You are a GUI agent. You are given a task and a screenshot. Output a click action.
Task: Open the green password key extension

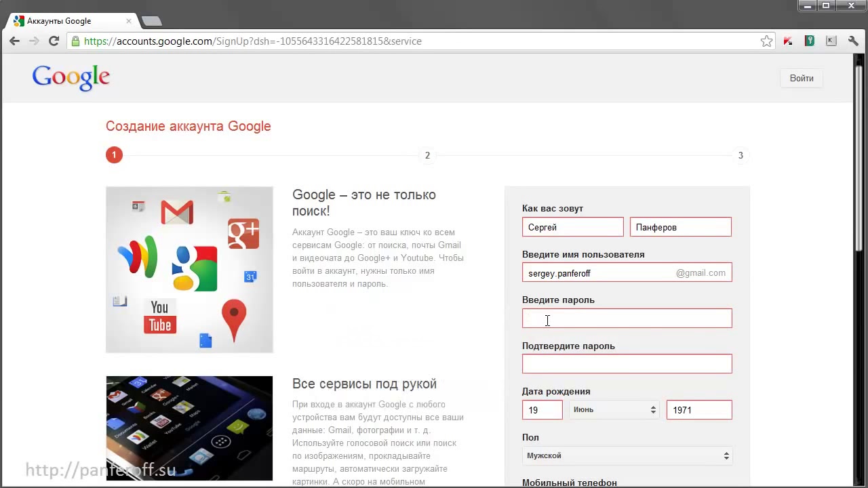pyautogui.click(x=810, y=41)
